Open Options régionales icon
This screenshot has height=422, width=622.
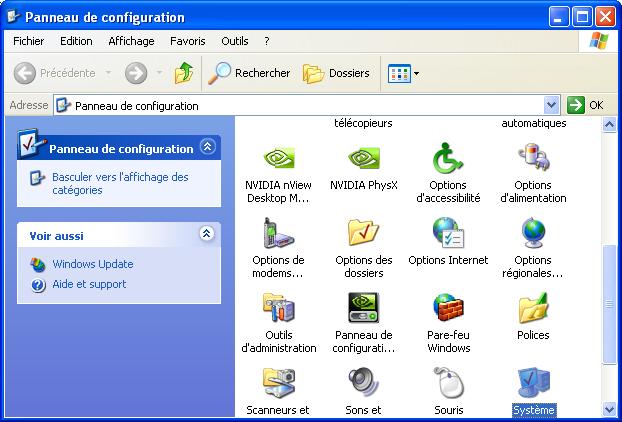(533, 232)
